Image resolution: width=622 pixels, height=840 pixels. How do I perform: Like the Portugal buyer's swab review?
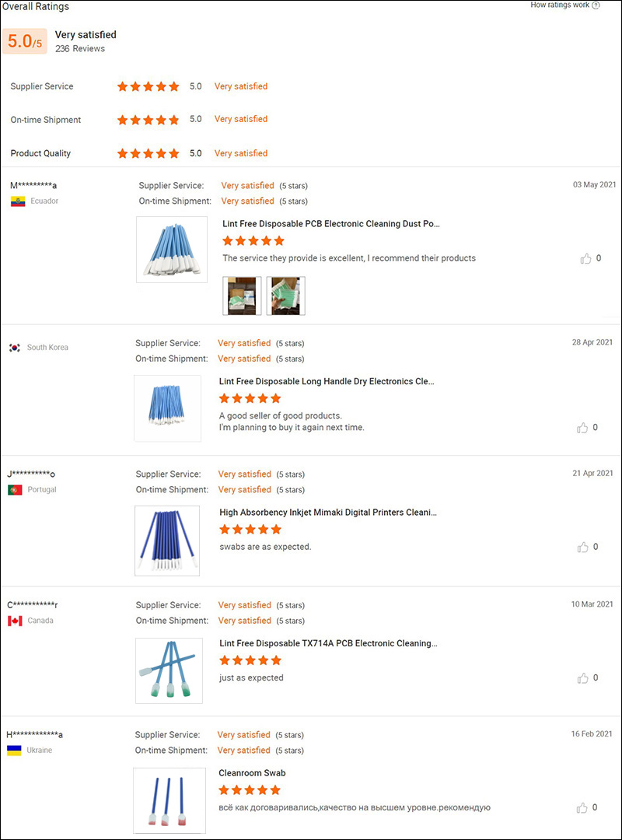coord(583,547)
